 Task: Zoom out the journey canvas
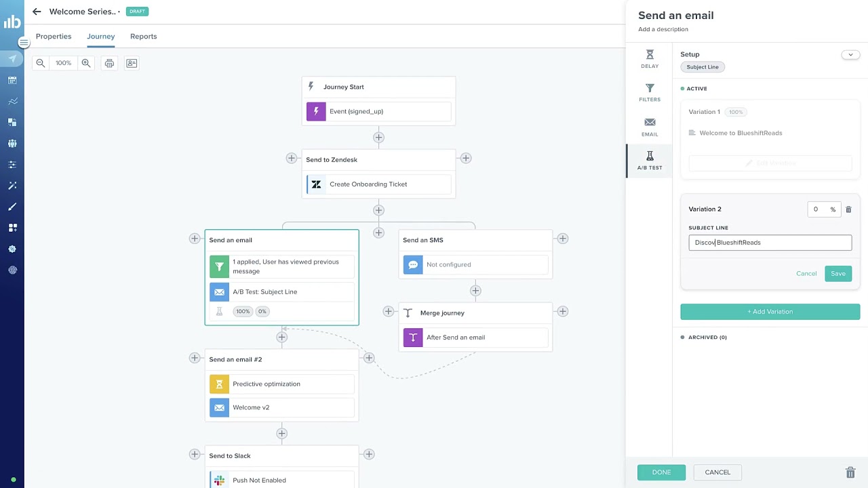click(x=41, y=63)
